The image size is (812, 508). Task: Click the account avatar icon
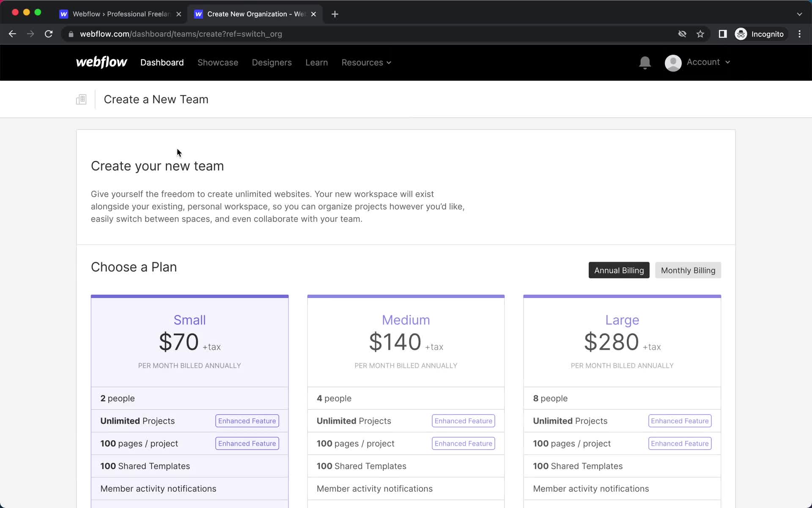673,63
